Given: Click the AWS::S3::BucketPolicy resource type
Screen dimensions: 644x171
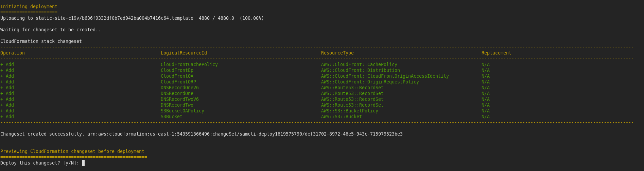Looking at the screenshot, I should click(349, 111).
